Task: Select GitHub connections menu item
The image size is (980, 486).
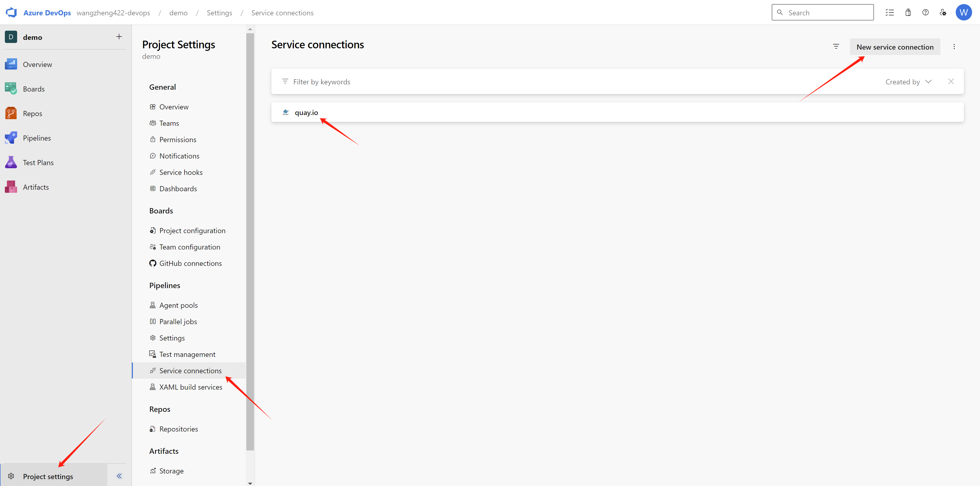Action: pyautogui.click(x=190, y=263)
